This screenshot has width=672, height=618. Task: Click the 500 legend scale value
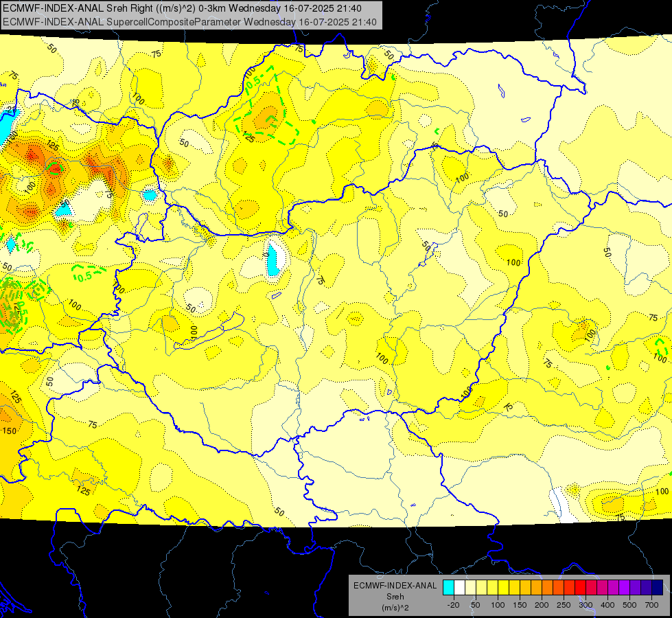(629, 605)
